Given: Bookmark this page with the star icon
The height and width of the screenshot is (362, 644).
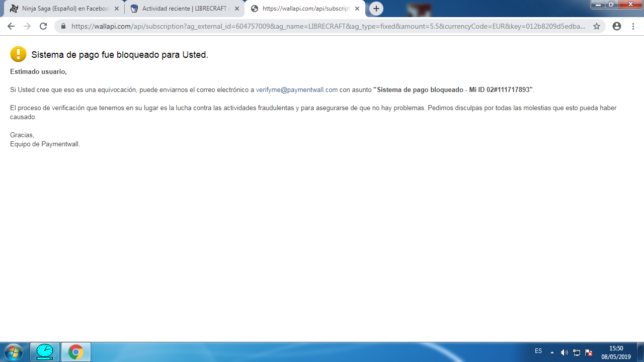Looking at the screenshot, I should click(x=597, y=26).
